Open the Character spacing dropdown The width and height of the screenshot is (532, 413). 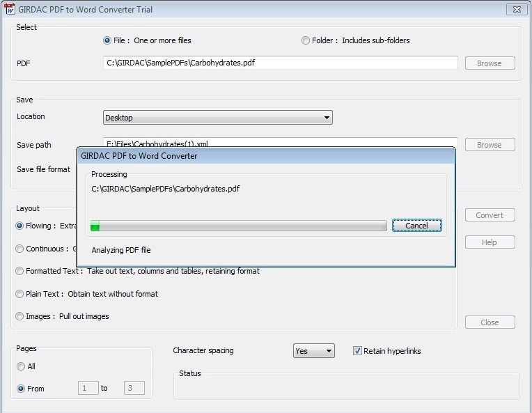tap(313, 350)
